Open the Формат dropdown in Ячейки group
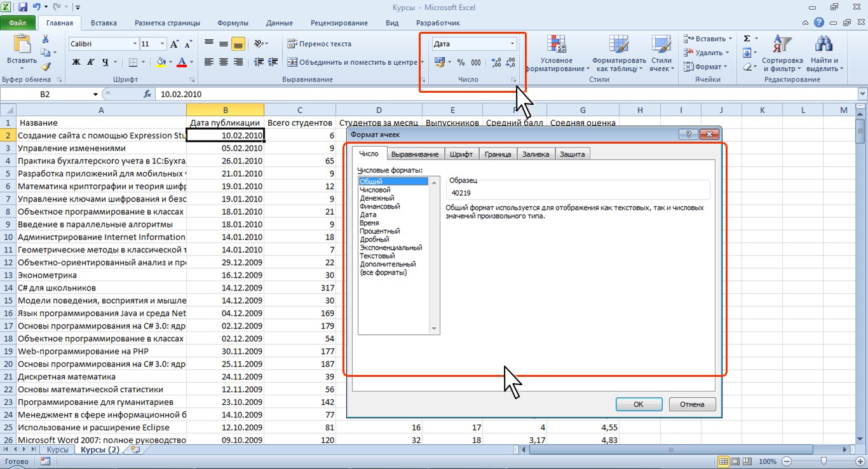This screenshot has width=868, height=469. click(x=706, y=67)
